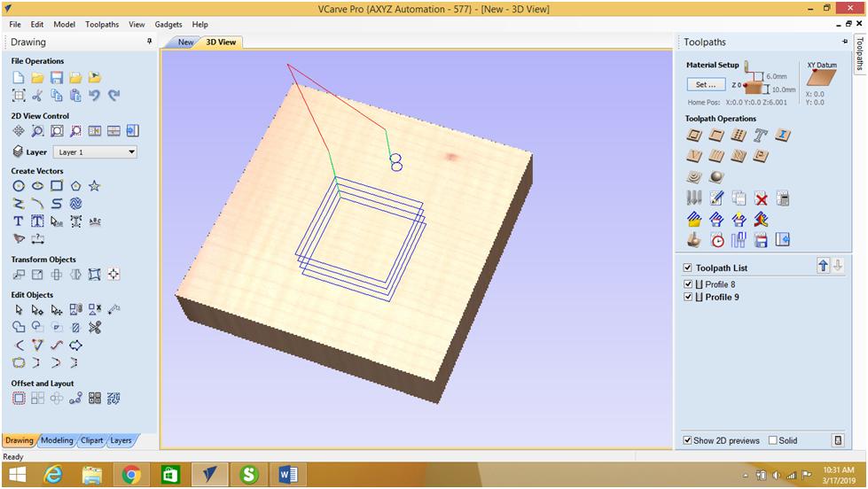Switch to the Modeling tab
This screenshot has width=868, height=489.
click(x=57, y=440)
